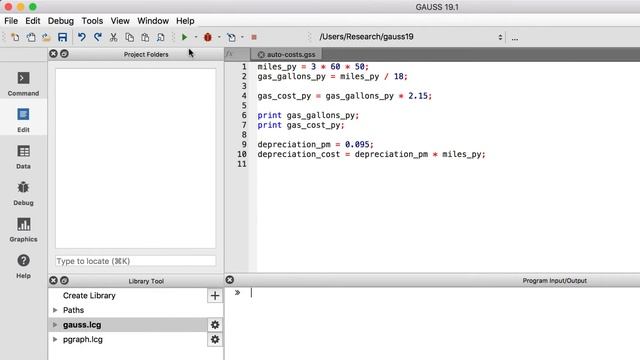
Task: Open debug button dropdown arrow
Action: (x=219, y=38)
